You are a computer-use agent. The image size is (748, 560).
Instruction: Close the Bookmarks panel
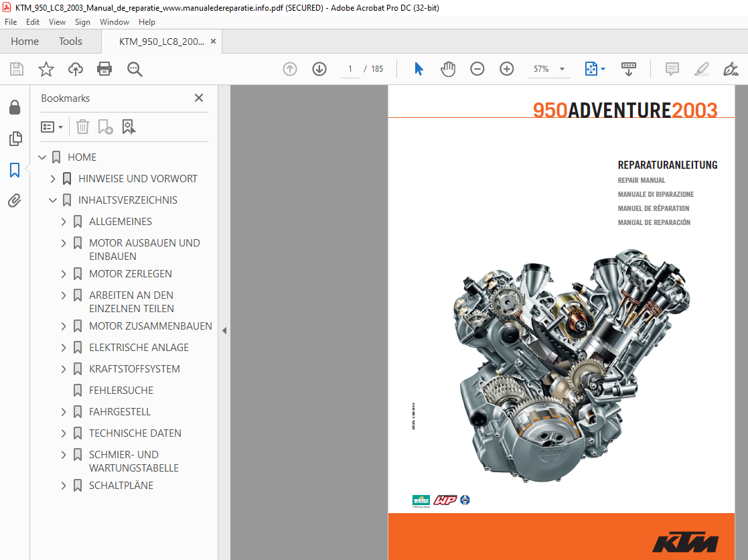point(199,98)
